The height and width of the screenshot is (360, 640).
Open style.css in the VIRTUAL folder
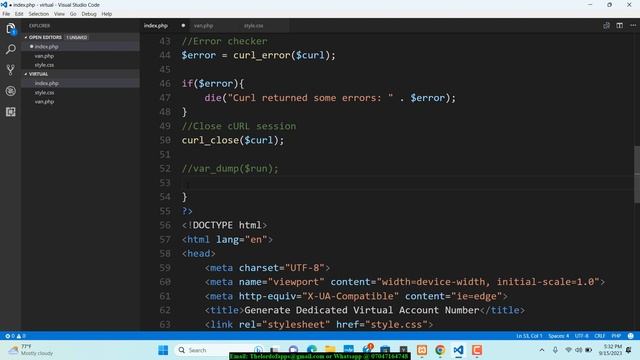(44, 93)
